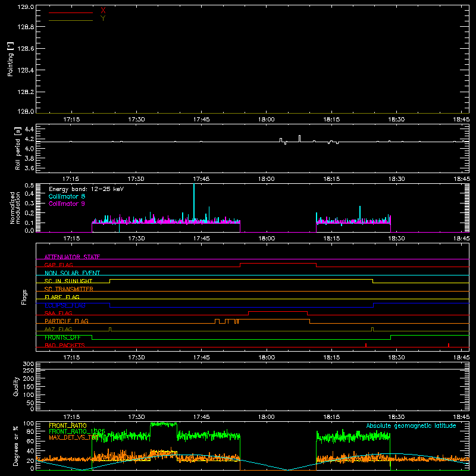Select the Y legend label

(103, 18)
